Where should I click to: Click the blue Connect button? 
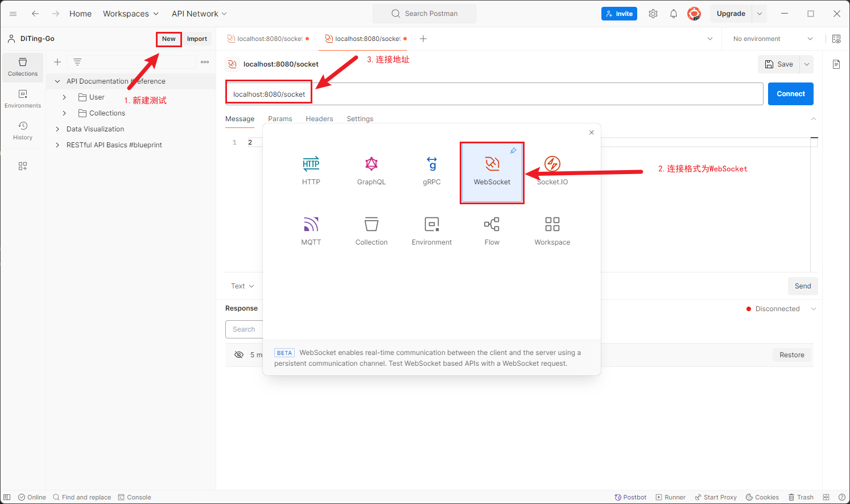(791, 94)
